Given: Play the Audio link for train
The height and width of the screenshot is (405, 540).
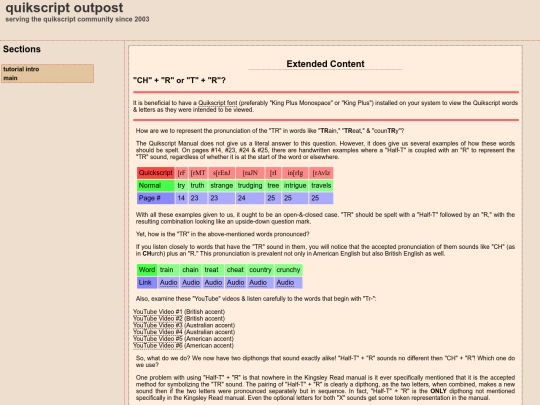Looking at the screenshot, I should (x=168, y=282).
